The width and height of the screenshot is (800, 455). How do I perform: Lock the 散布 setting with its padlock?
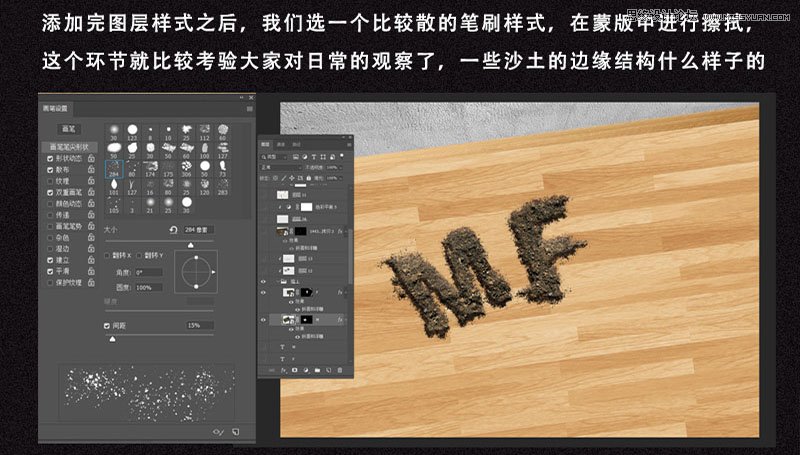pyautogui.click(x=91, y=169)
